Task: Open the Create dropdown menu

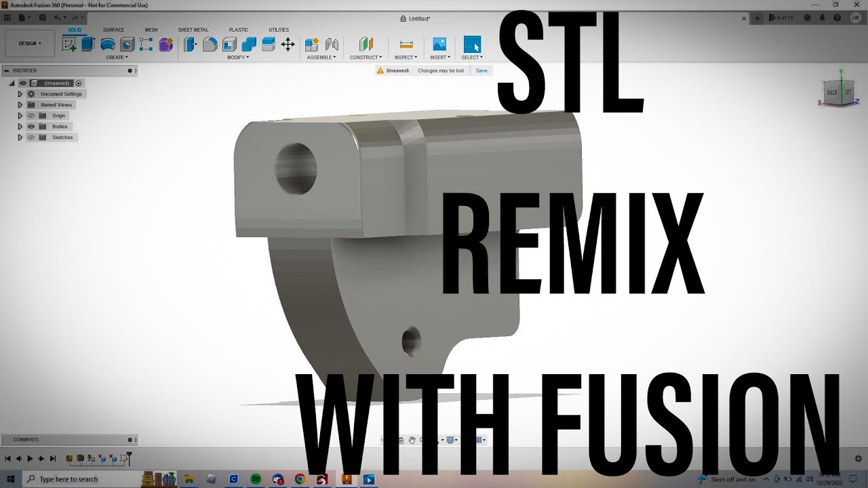Action: pyautogui.click(x=117, y=58)
